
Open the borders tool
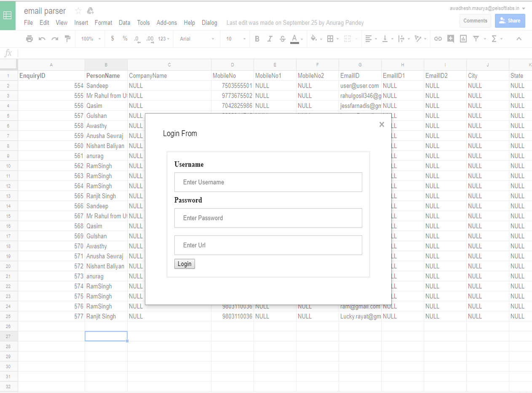330,39
